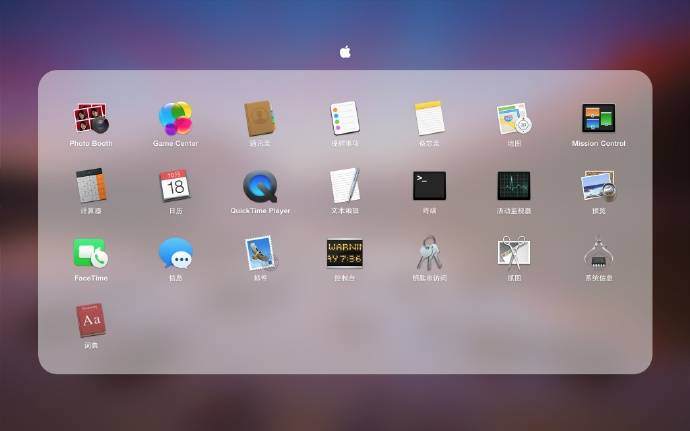Launch Game Center
This screenshot has height=431, width=690.
[176, 118]
